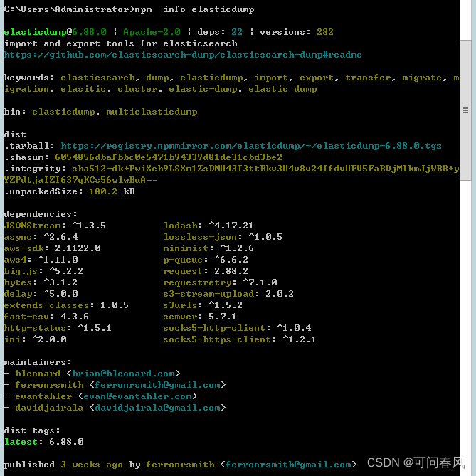Click the unpackedSize value '180.2'
This screenshot has height=476, width=476.
103,191
